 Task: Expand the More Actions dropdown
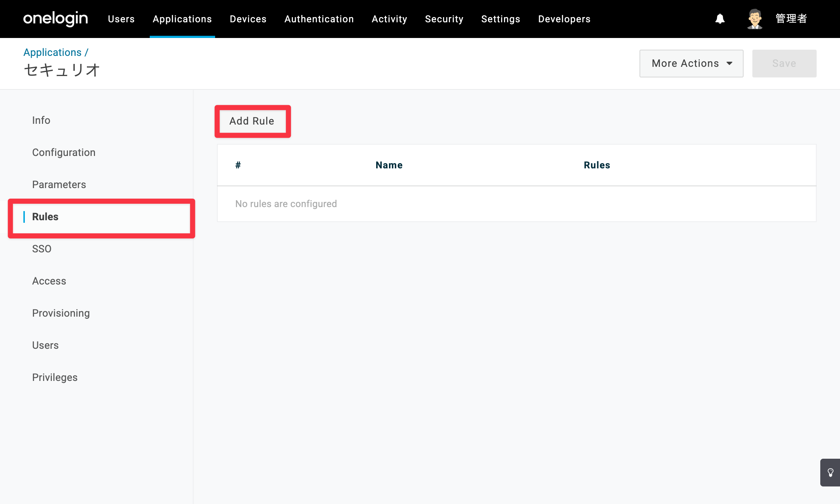pos(691,64)
